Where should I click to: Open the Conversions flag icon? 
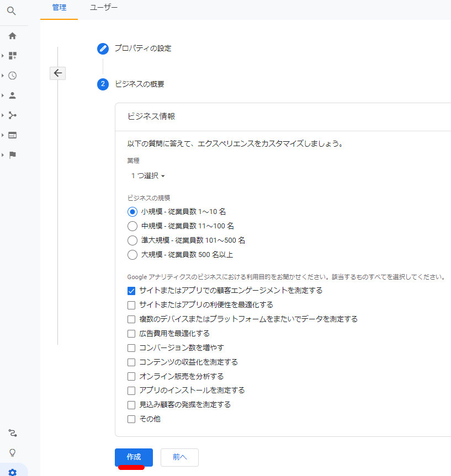(x=12, y=155)
